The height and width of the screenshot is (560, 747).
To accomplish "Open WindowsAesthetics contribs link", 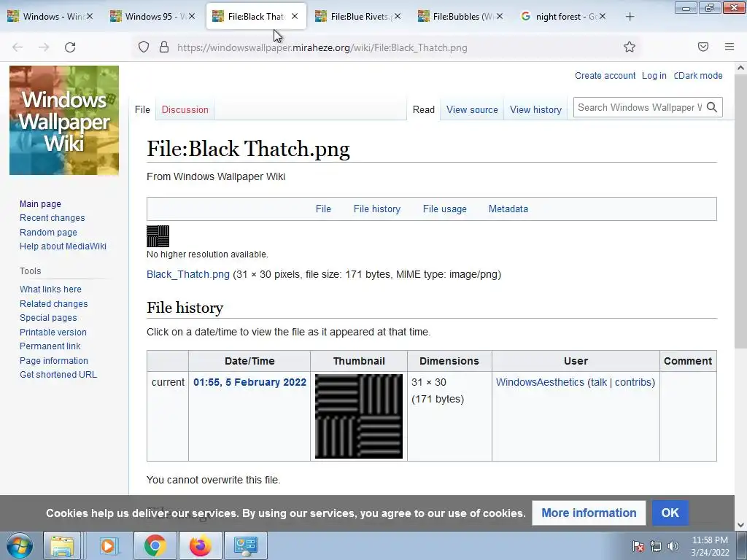I will [x=633, y=382].
